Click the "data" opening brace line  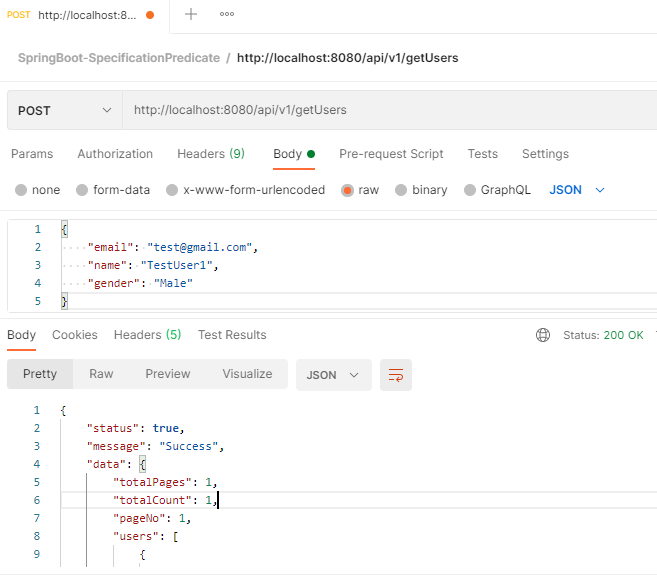pos(116,464)
